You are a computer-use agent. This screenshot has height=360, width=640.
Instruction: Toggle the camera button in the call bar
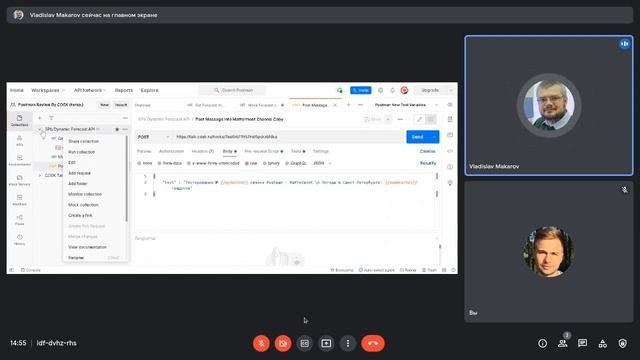[x=283, y=343]
